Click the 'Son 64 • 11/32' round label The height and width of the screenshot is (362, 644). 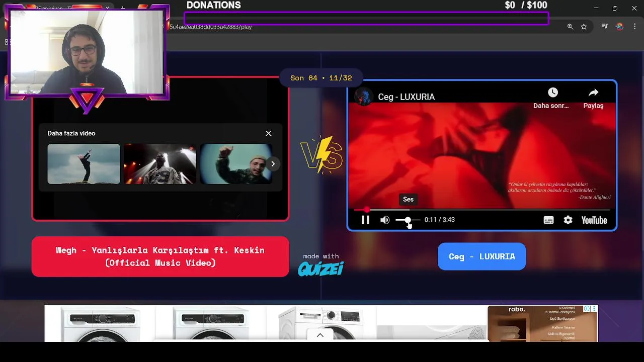(x=321, y=78)
